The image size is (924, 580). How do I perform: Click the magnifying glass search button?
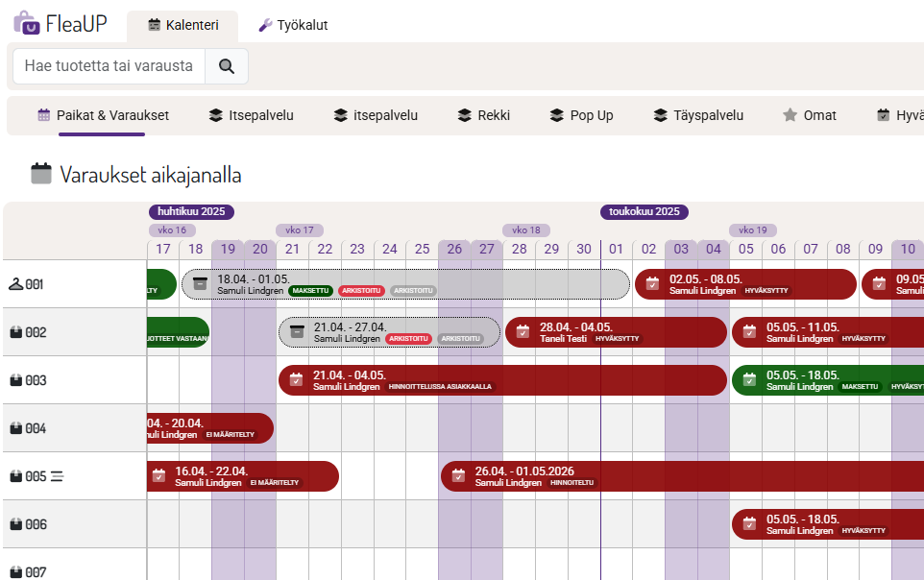pyautogui.click(x=227, y=66)
